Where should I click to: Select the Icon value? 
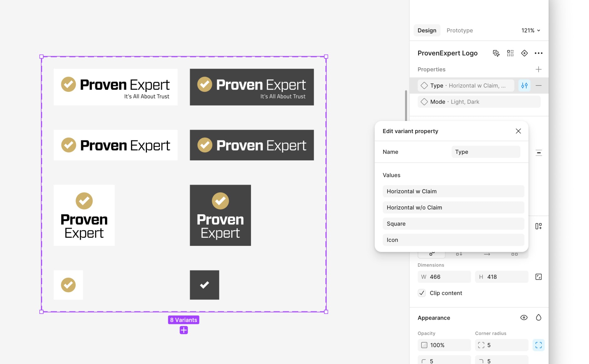point(453,240)
